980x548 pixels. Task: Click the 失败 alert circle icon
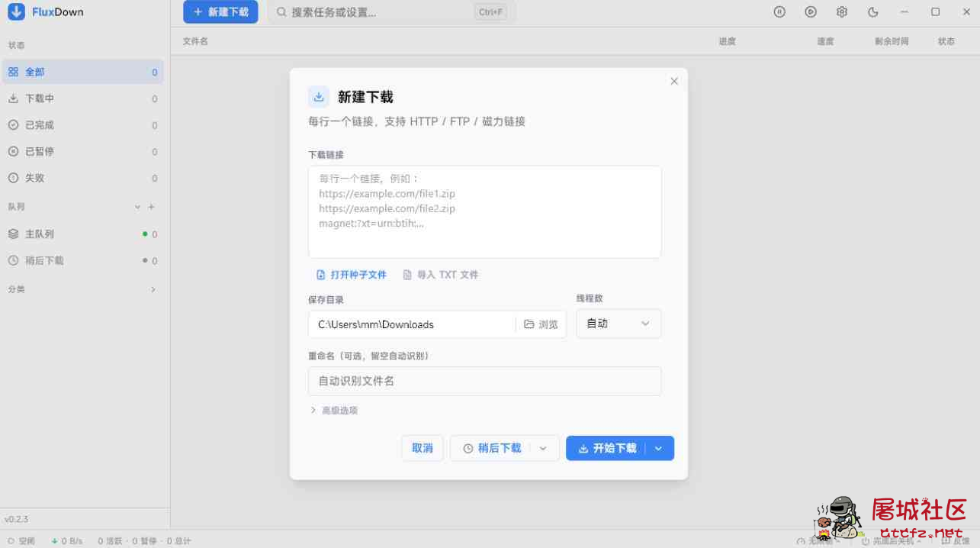click(x=13, y=178)
